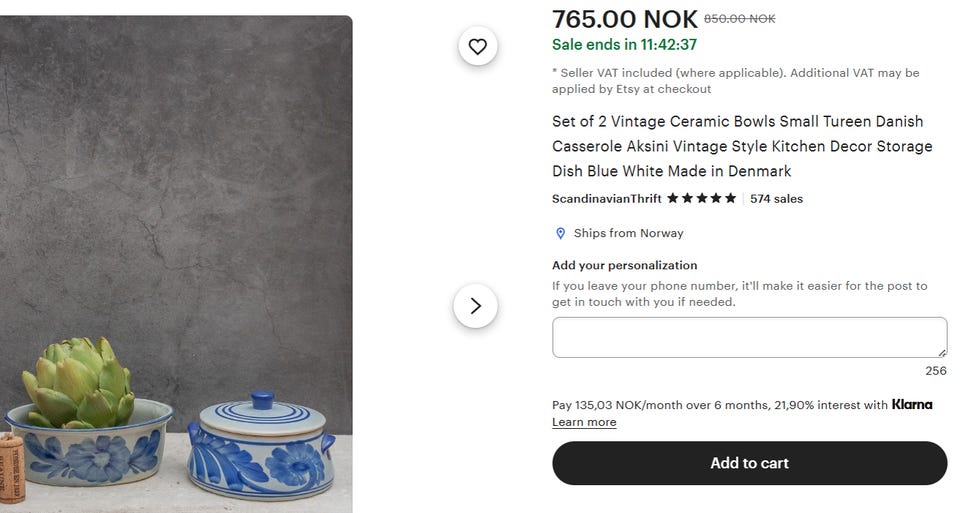Click the product title text

(x=742, y=146)
